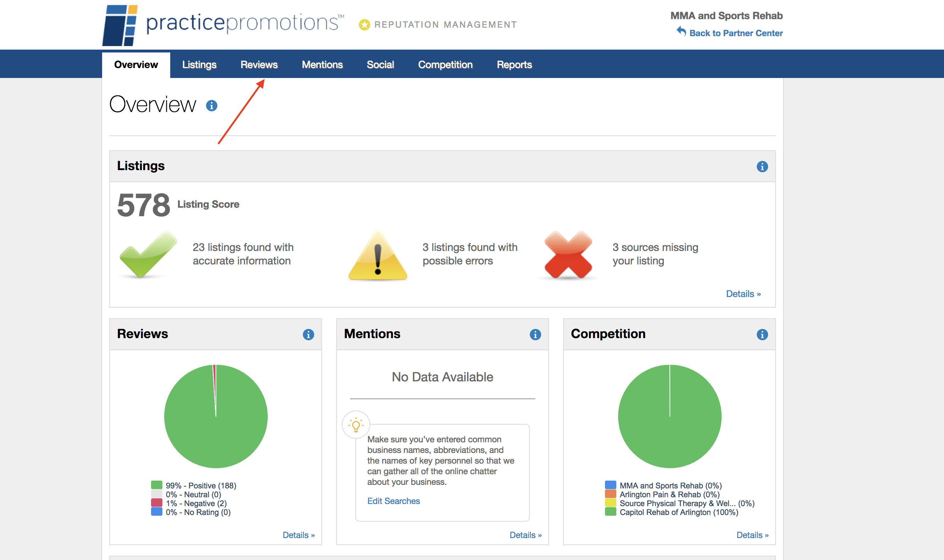944x560 pixels.
Task: Click the REPUTATION MANAGEMENT header text
Action: [445, 25]
